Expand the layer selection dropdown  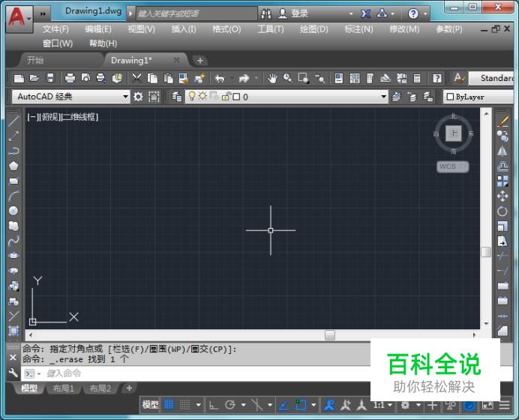pos(383,97)
